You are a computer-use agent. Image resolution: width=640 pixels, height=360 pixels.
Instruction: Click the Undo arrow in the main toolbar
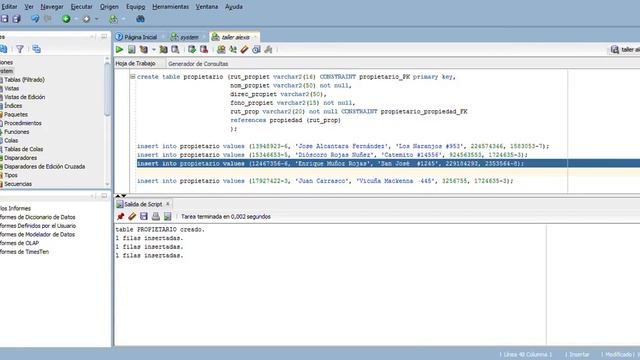point(35,19)
